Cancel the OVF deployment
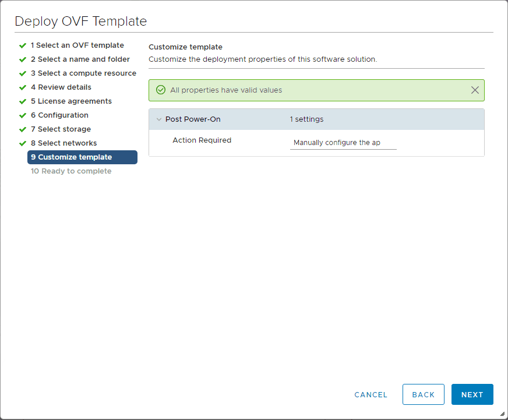 (x=371, y=394)
